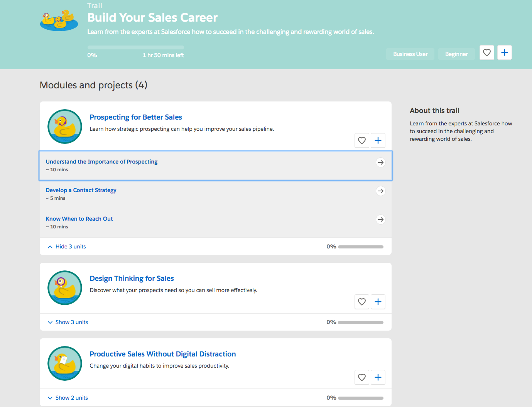This screenshot has height=407, width=532.
Task: Click the Prospecting for Better Sales duck badge
Action: coord(65,127)
